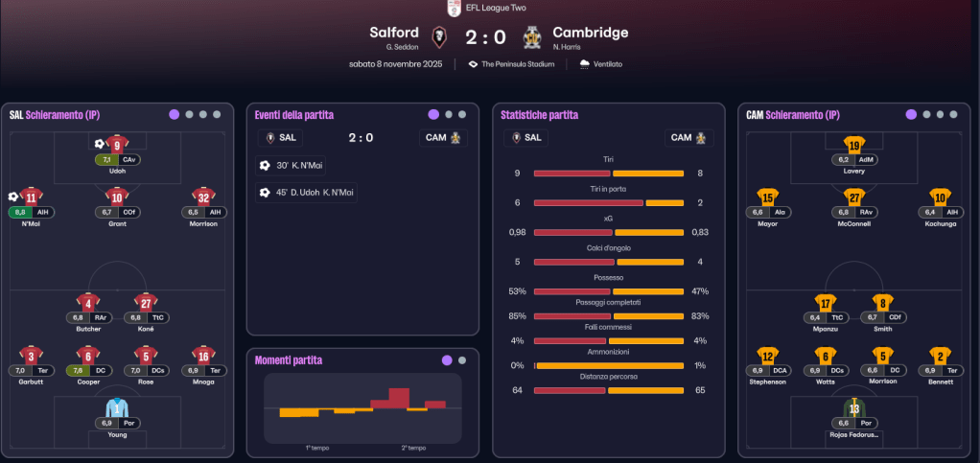Image resolution: width=980 pixels, height=463 pixels.
Task: Select the CAM tab in Eventi della partita
Action: (445, 138)
